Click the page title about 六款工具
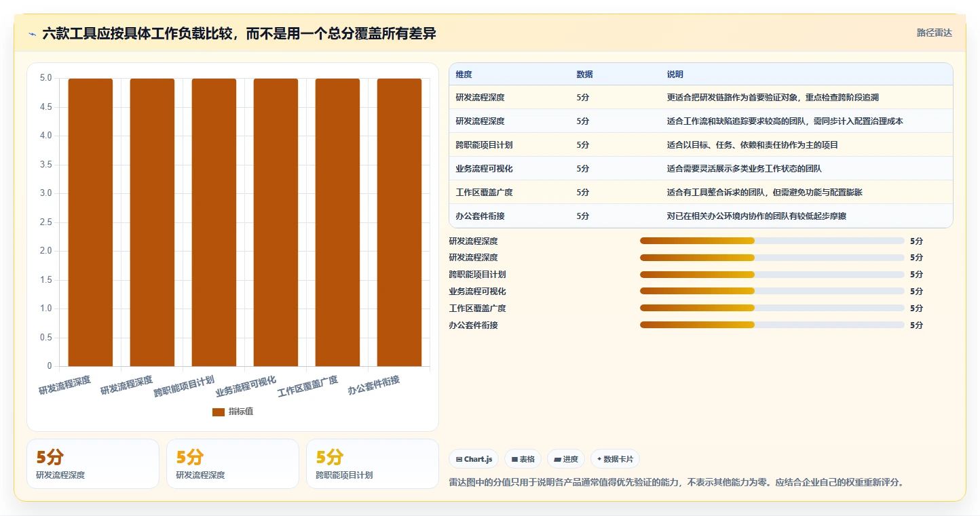This screenshot has width=980, height=516. (x=239, y=34)
